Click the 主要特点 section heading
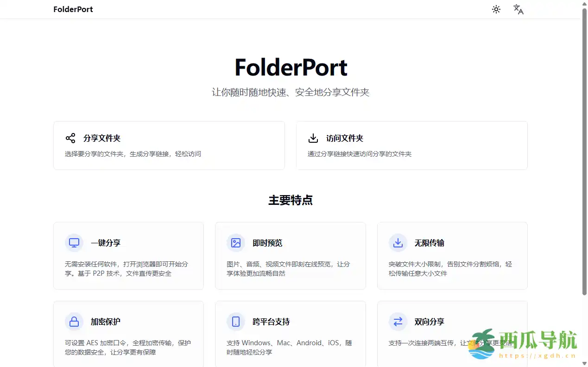This screenshot has height=367, width=588. pos(291,200)
